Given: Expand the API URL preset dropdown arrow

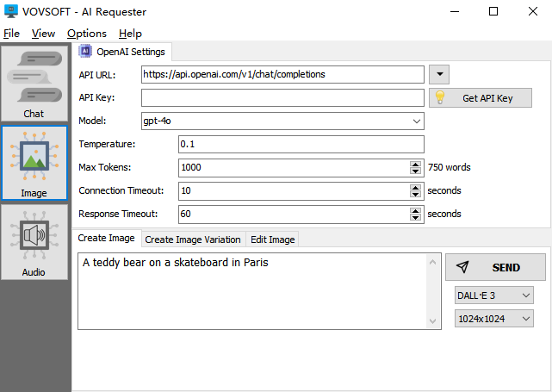Looking at the screenshot, I should point(439,74).
